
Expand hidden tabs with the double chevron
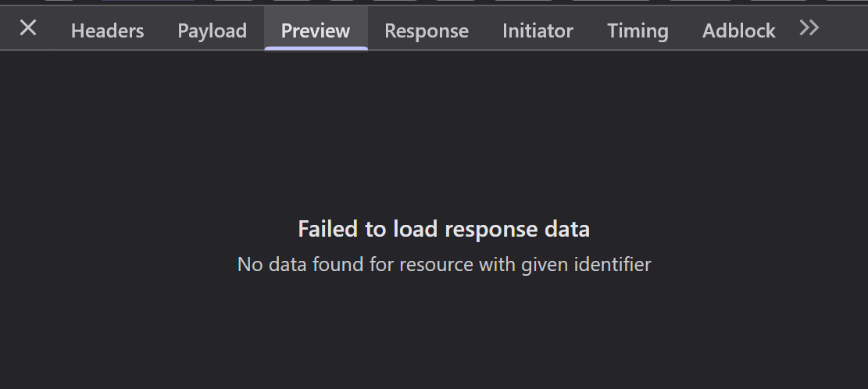click(x=809, y=27)
